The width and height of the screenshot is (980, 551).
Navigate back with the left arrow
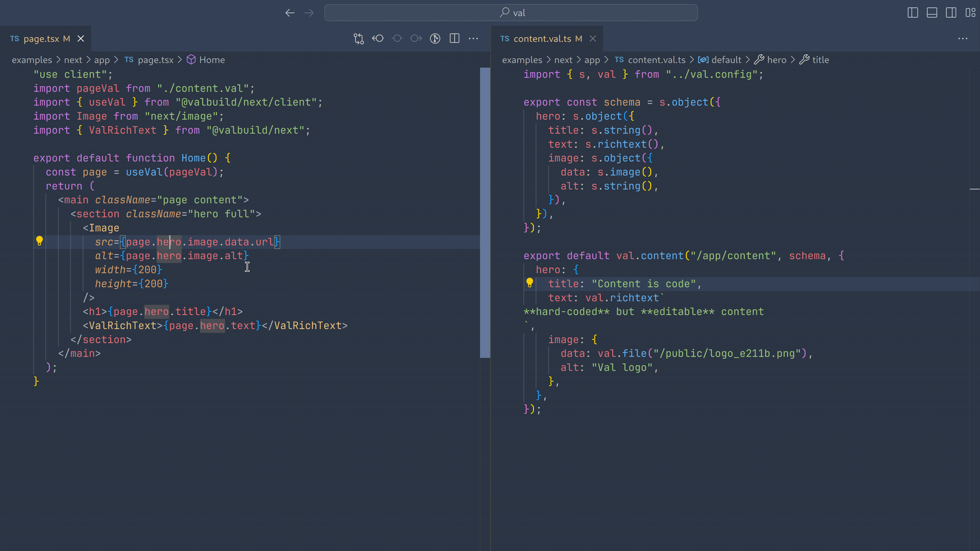click(290, 13)
